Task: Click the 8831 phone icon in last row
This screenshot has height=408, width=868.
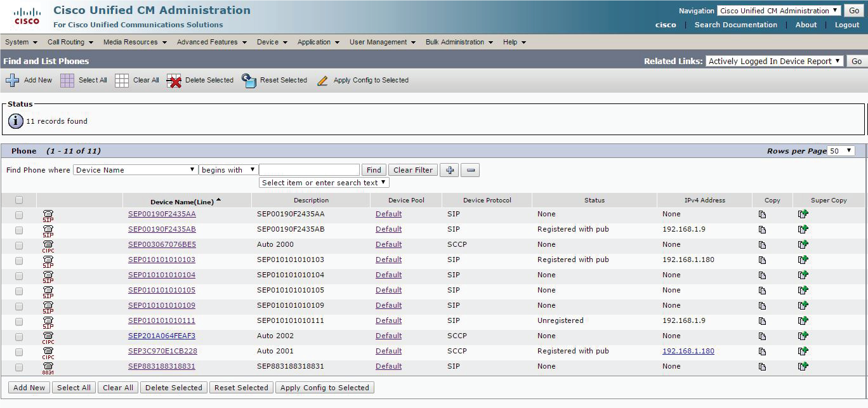Action: point(48,367)
